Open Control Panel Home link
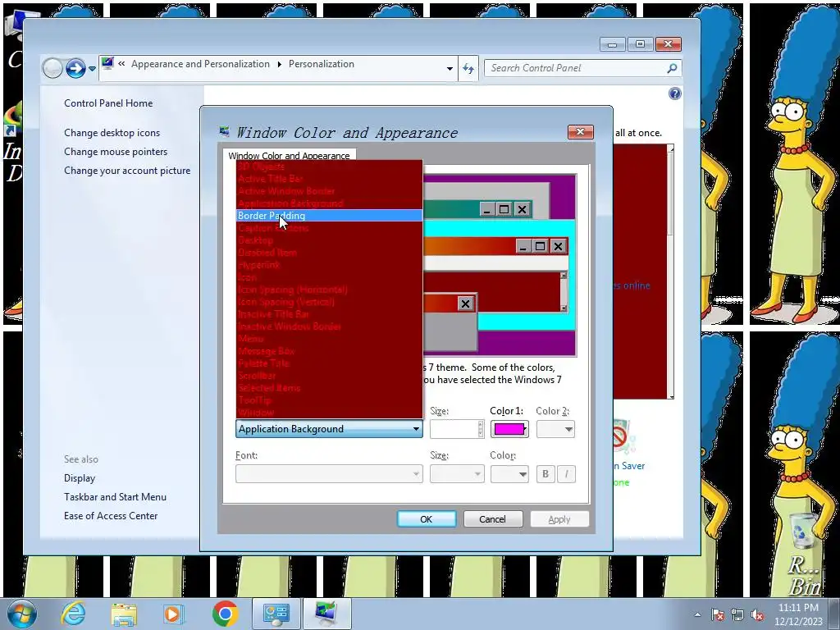Viewport: 840px width, 630px height. [x=108, y=103]
